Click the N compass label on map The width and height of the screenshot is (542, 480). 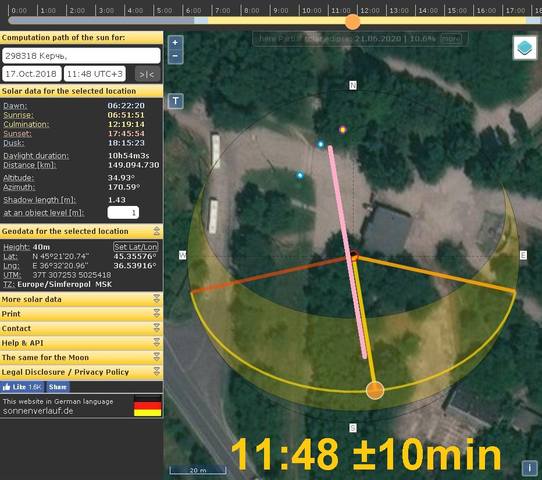tap(353, 85)
